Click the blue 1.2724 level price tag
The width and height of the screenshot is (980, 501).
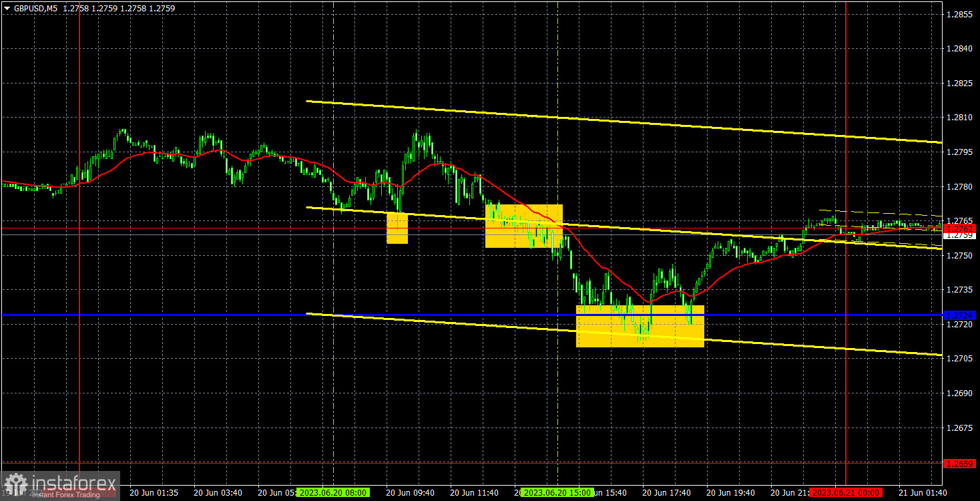click(x=960, y=315)
